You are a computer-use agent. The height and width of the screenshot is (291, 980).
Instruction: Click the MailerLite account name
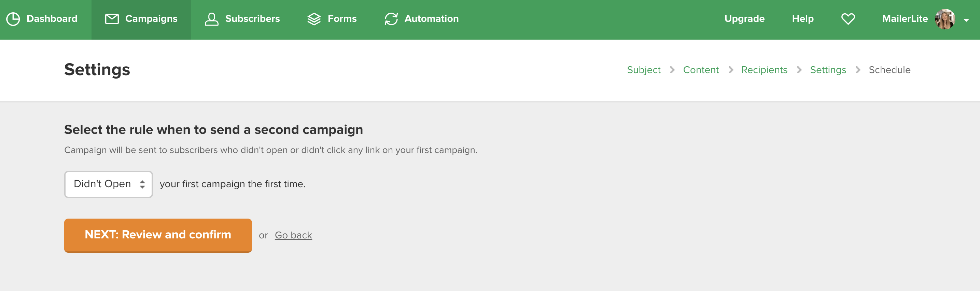[905, 19]
